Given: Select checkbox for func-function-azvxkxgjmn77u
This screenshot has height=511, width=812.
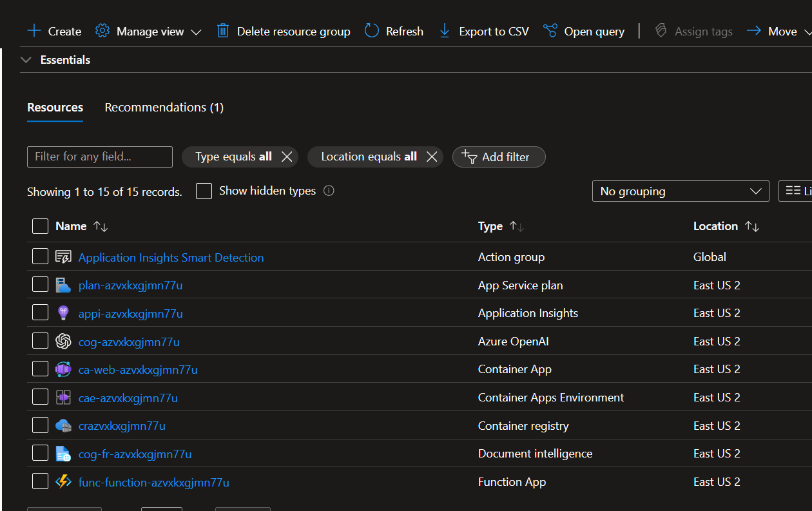Looking at the screenshot, I should coord(40,481).
